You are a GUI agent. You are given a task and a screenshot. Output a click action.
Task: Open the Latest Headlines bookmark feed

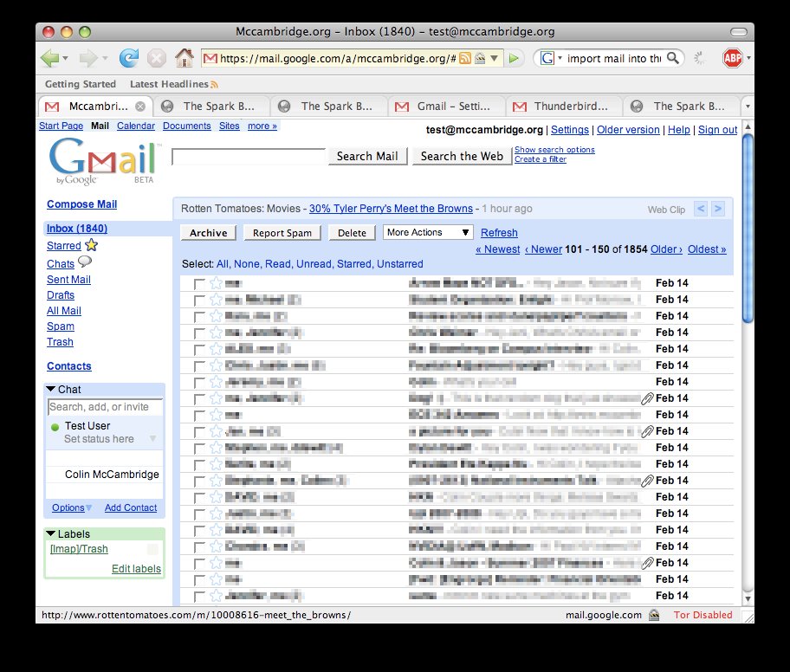[174, 84]
